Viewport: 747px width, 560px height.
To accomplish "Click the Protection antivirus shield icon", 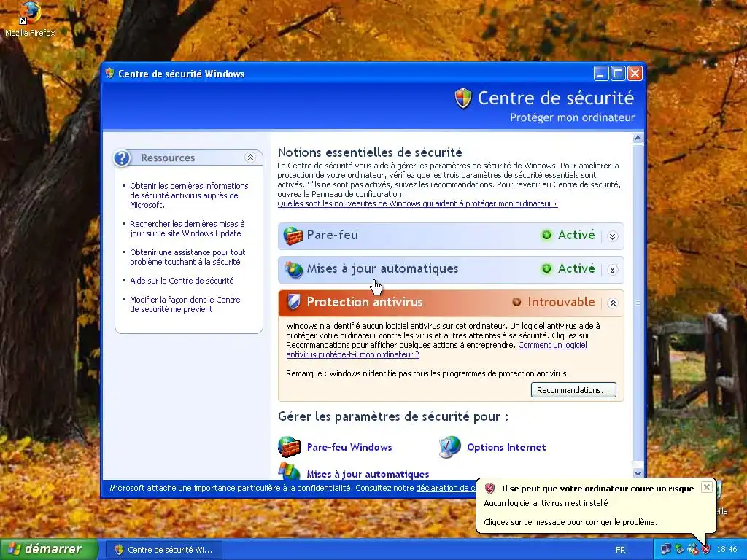I will (x=293, y=302).
